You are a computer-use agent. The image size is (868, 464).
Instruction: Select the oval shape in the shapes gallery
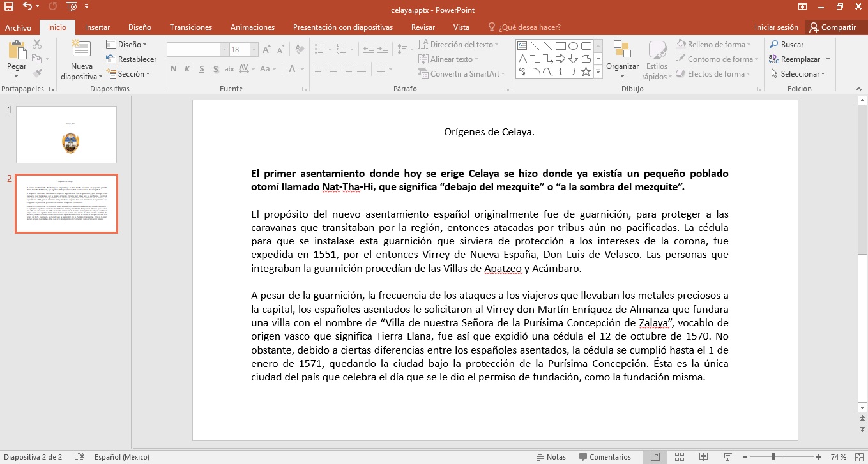(x=573, y=46)
